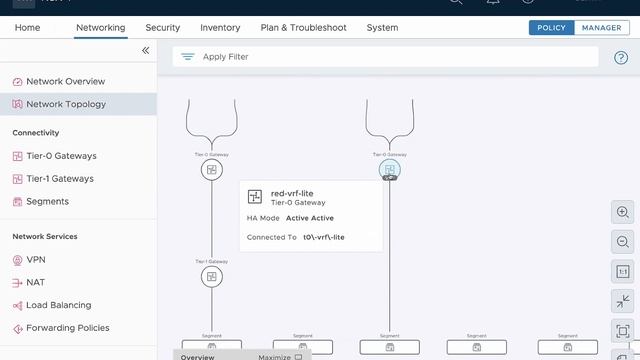The width and height of the screenshot is (640, 360).
Task: Open Segments in sidebar
Action: pyautogui.click(x=47, y=202)
